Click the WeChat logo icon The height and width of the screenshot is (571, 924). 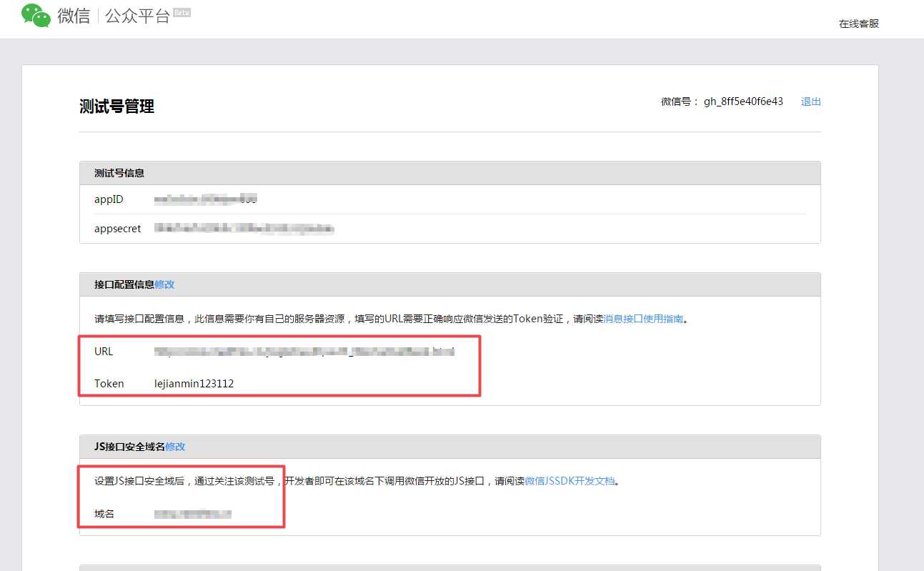[36, 15]
